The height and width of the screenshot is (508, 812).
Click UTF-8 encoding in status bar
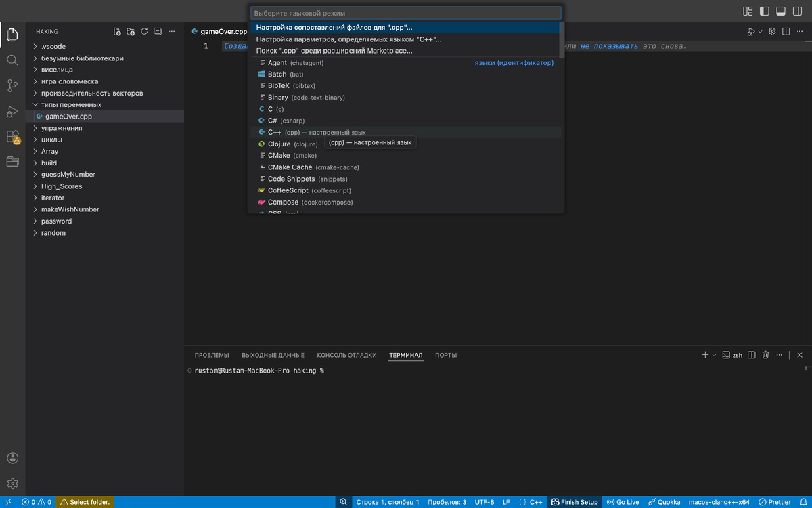click(484, 502)
